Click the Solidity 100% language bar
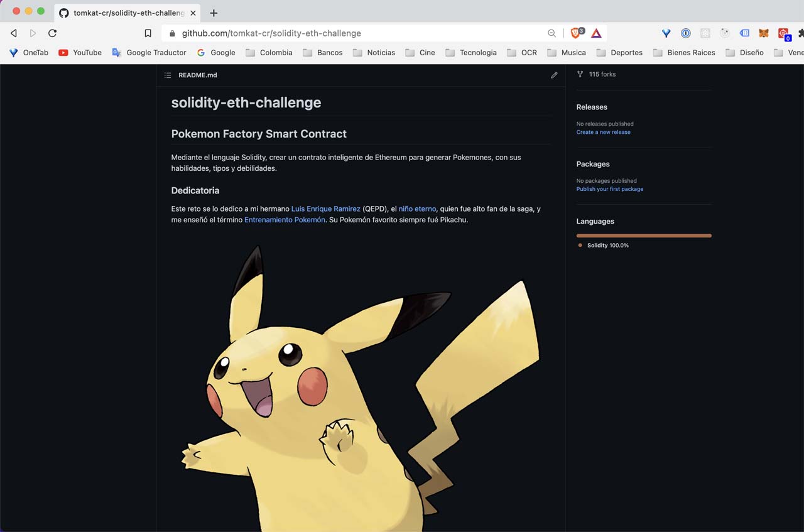This screenshot has width=804, height=532. (644, 235)
